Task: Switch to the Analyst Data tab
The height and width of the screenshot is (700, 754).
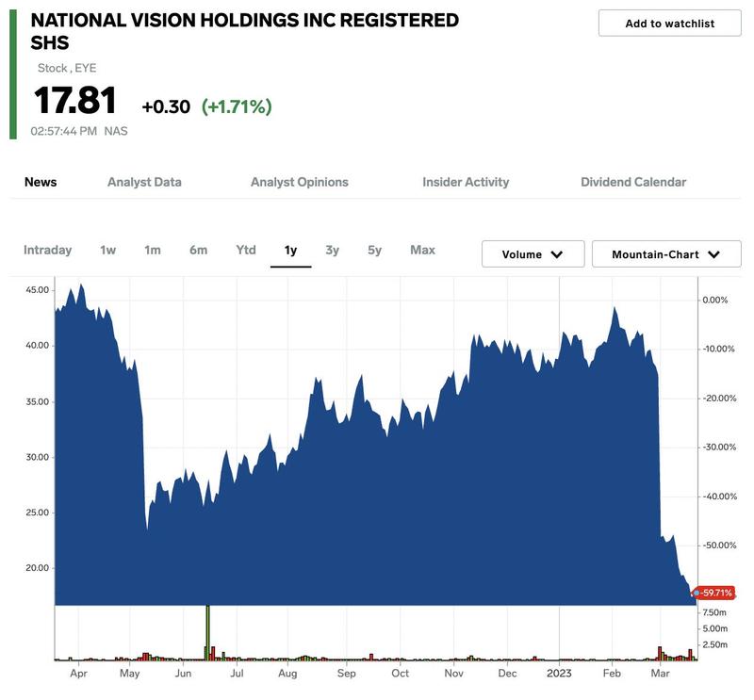Action: pos(144,182)
